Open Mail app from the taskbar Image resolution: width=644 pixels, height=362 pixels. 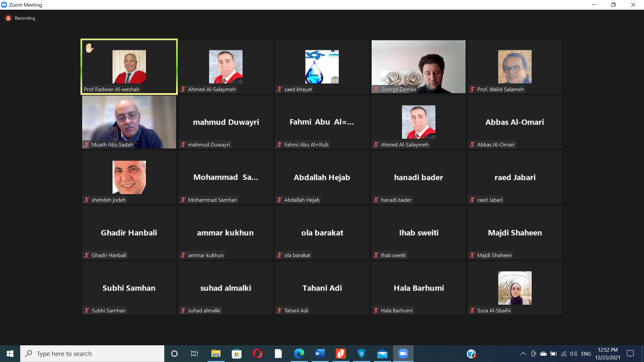pos(382,354)
